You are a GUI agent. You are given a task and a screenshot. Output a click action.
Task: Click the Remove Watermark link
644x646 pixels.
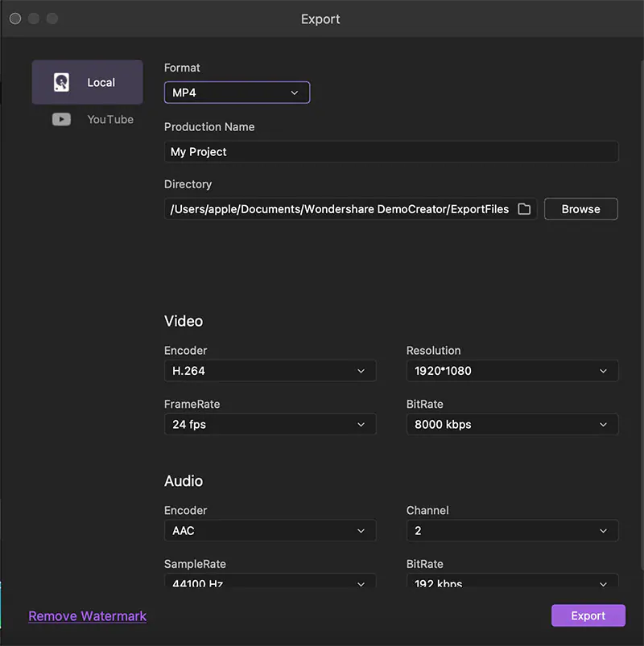click(x=88, y=616)
